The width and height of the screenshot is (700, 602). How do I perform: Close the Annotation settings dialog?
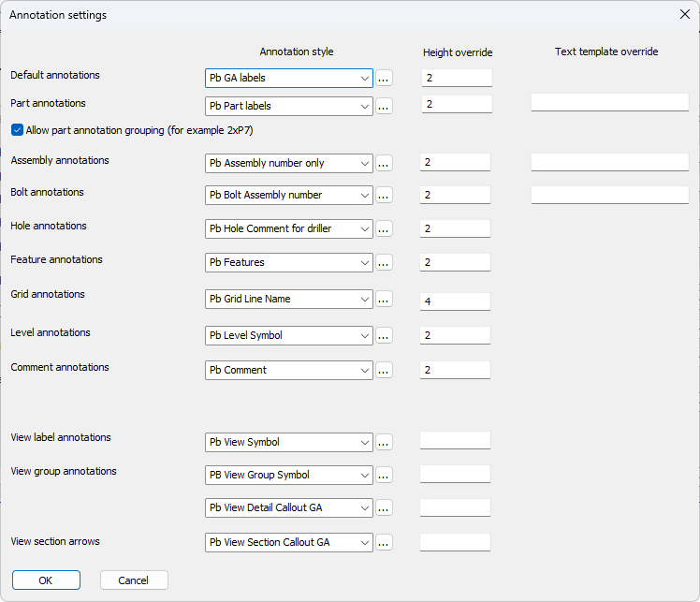click(684, 14)
